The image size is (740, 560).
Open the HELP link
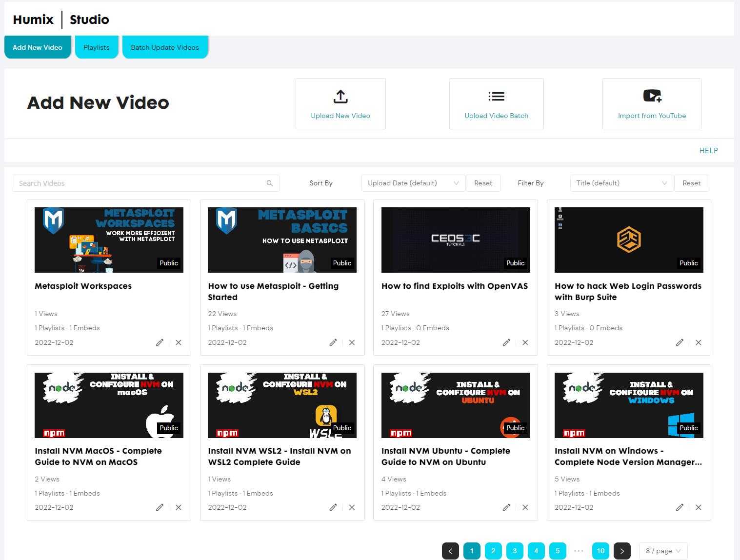point(708,151)
